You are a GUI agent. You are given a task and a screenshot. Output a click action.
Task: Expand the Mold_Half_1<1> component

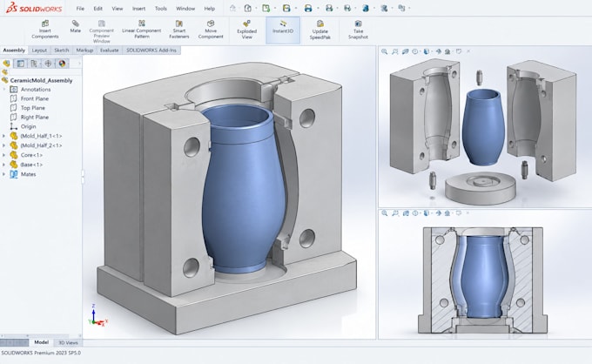tap(4, 136)
